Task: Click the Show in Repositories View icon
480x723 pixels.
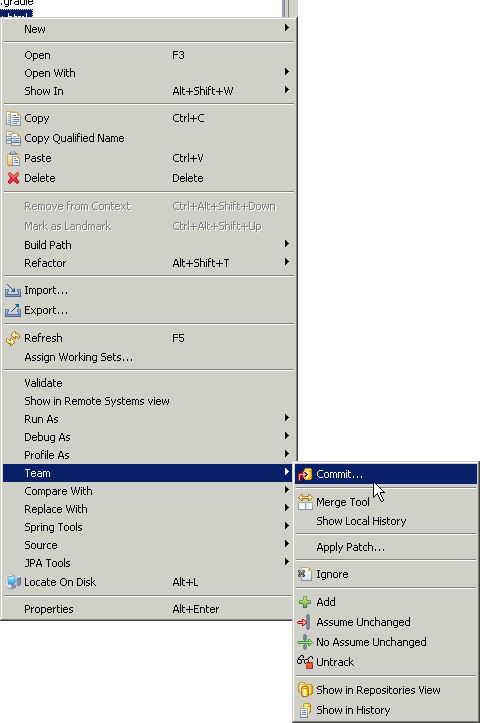Action: click(x=305, y=690)
